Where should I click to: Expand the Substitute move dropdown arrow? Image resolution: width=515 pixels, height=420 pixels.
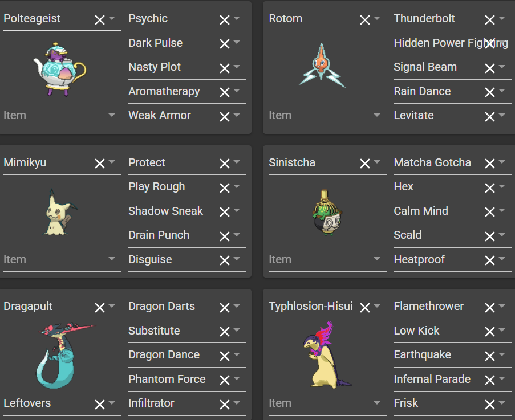pos(237,330)
